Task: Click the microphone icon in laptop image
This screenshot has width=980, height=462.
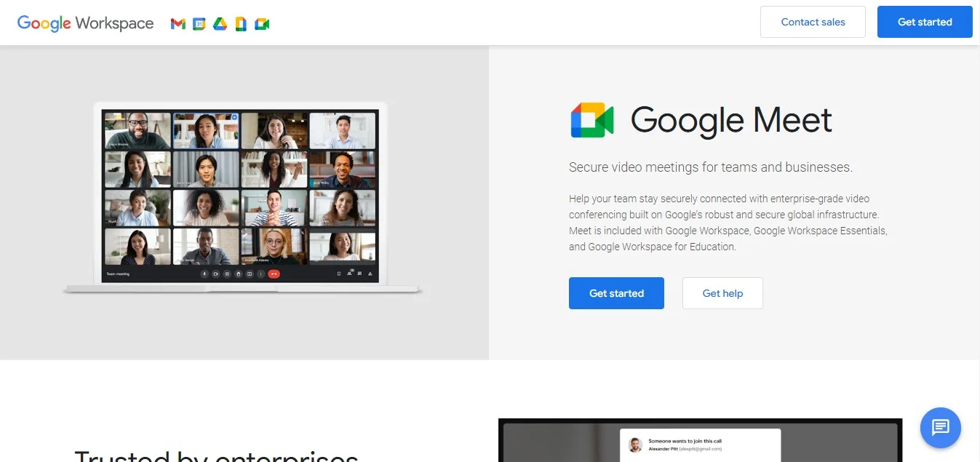Action: pos(204,274)
